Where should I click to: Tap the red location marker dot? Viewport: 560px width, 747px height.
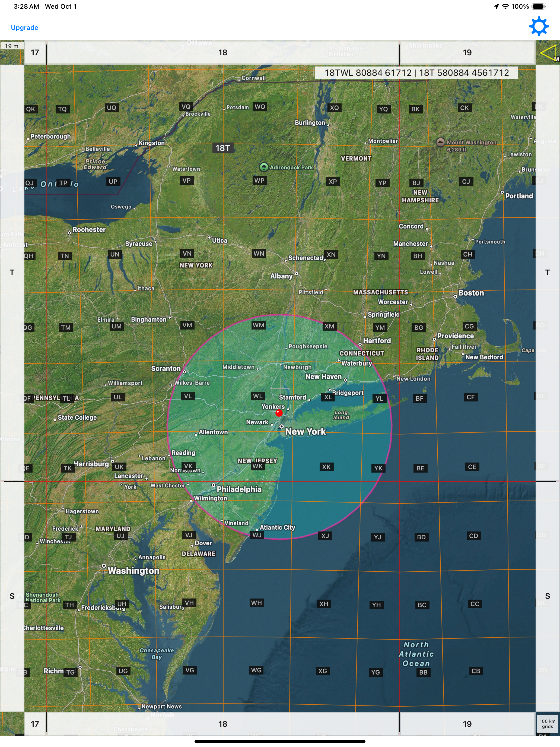(x=279, y=413)
